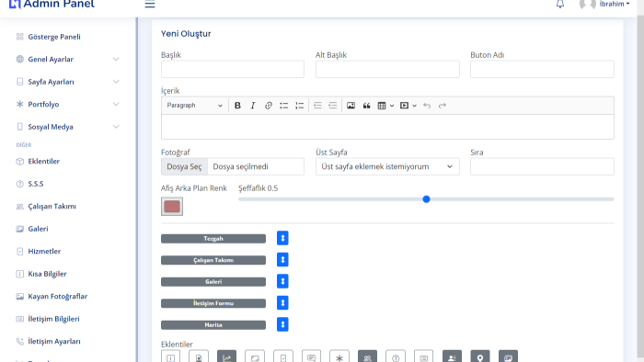Toggle the question mark plugin under Eklentiler
Image resolution: width=644 pixels, height=362 pixels.
coord(396,356)
